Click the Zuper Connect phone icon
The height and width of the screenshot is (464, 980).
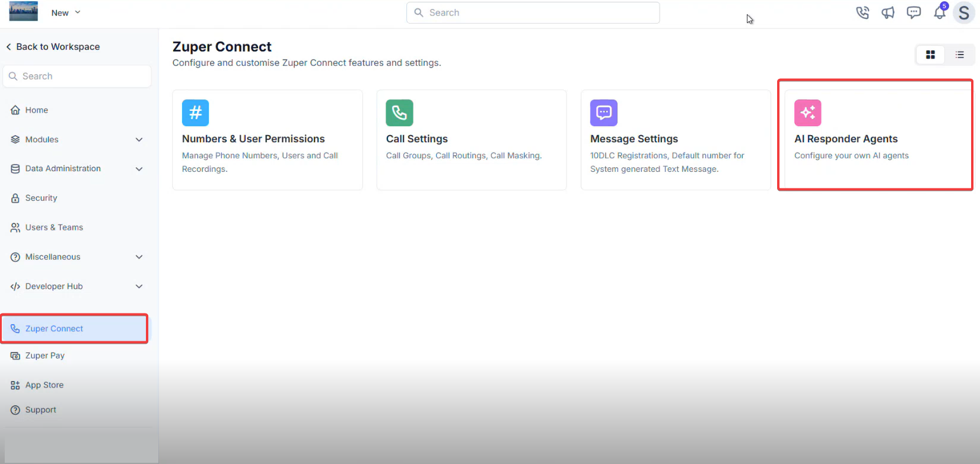15,329
